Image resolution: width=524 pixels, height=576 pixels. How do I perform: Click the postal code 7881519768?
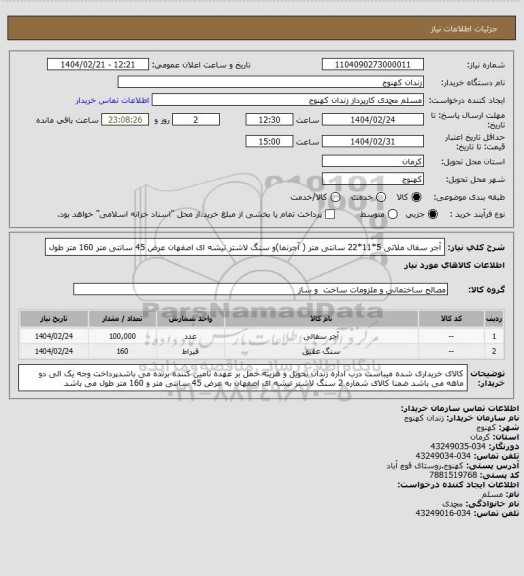(x=453, y=475)
